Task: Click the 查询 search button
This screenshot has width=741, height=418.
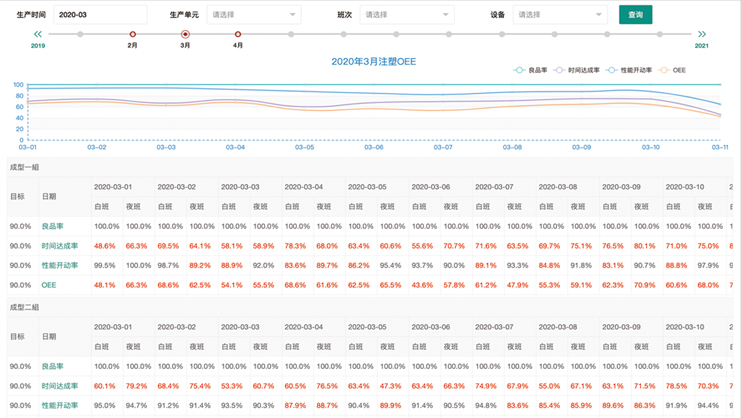Action: pos(635,15)
